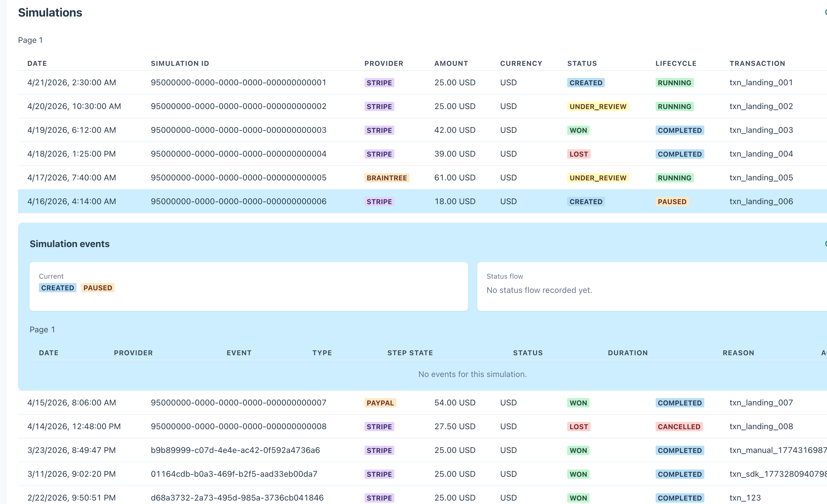This screenshot has width=827, height=504.
Task: Open simulation d68a3732-2a73-495d-985a-3736cb041846
Action: click(x=237, y=498)
